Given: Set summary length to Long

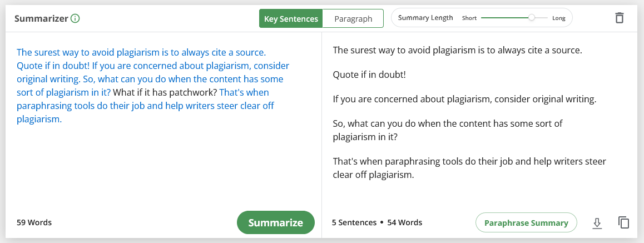Looking at the screenshot, I should coord(559,18).
